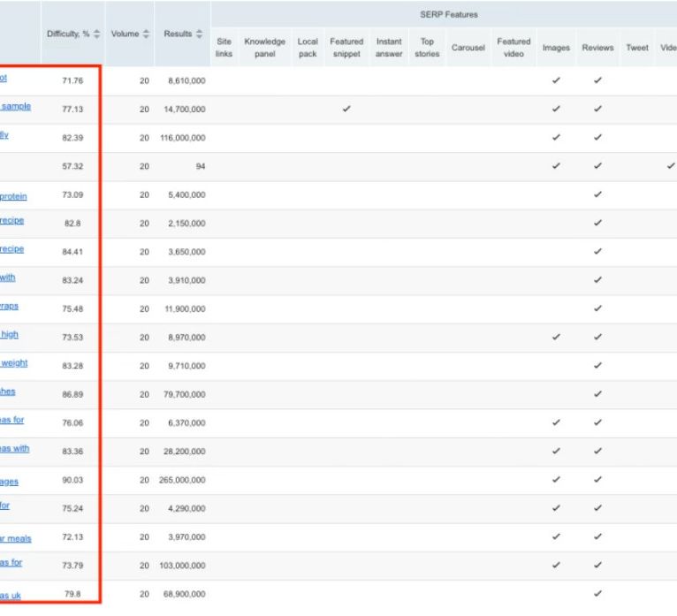Click the Images checkmark in the 90.03 row
Screen dimensions: 677x616
click(x=556, y=480)
